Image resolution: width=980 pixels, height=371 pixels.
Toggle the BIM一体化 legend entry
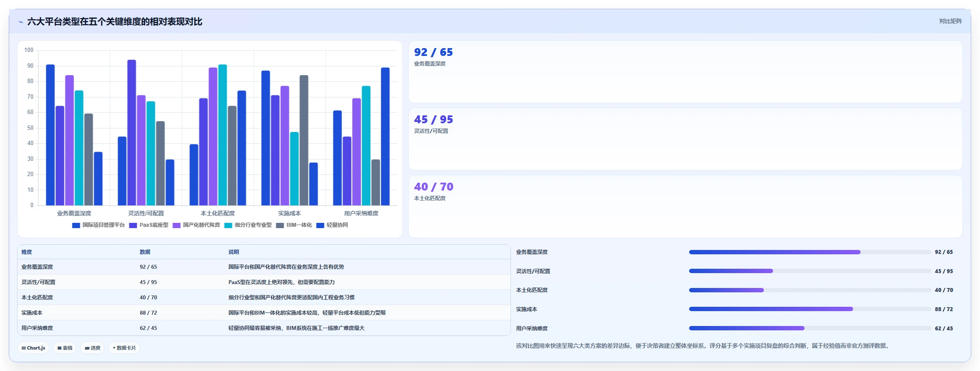[294, 225]
